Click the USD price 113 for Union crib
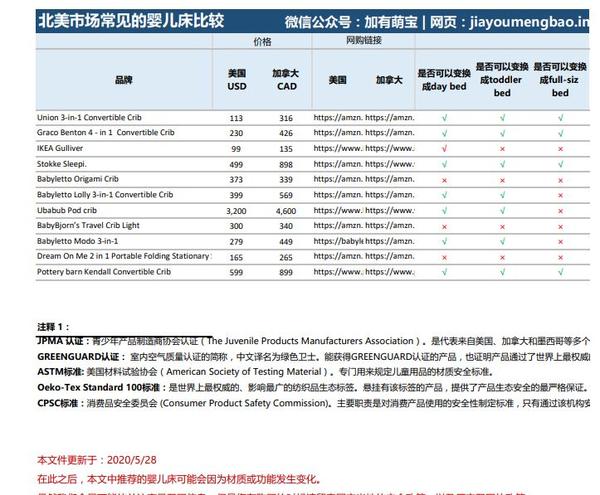This screenshot has width=600, height=495. pos(236,118)
